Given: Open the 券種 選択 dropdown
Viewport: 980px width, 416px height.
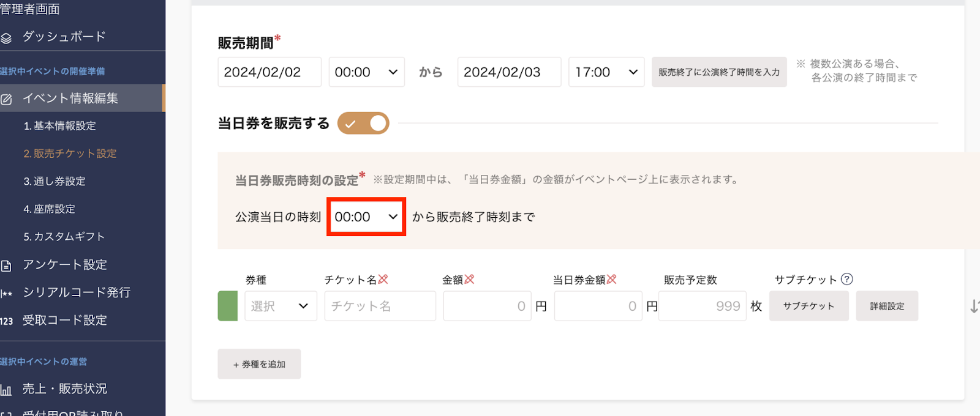Looking at the screenshot, I should point(281,306).
